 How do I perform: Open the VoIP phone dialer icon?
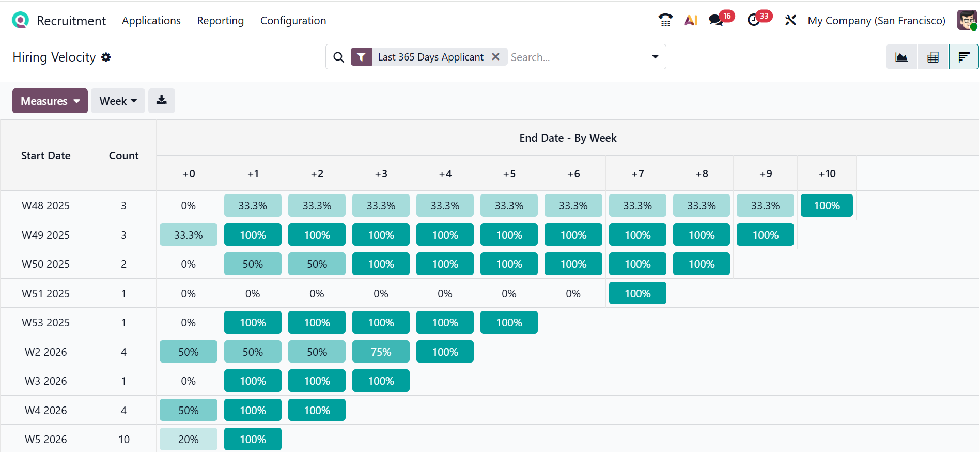point(665,20)
